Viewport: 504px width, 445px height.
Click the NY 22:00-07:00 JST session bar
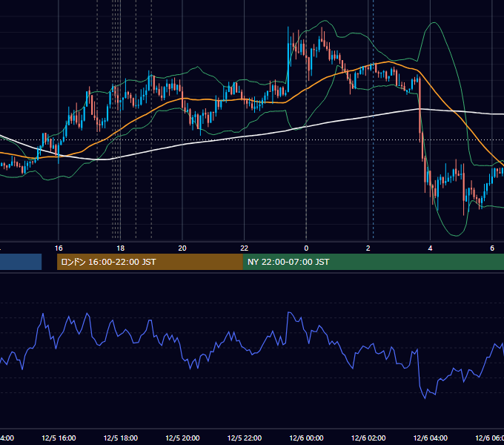[x=373, y=262]
